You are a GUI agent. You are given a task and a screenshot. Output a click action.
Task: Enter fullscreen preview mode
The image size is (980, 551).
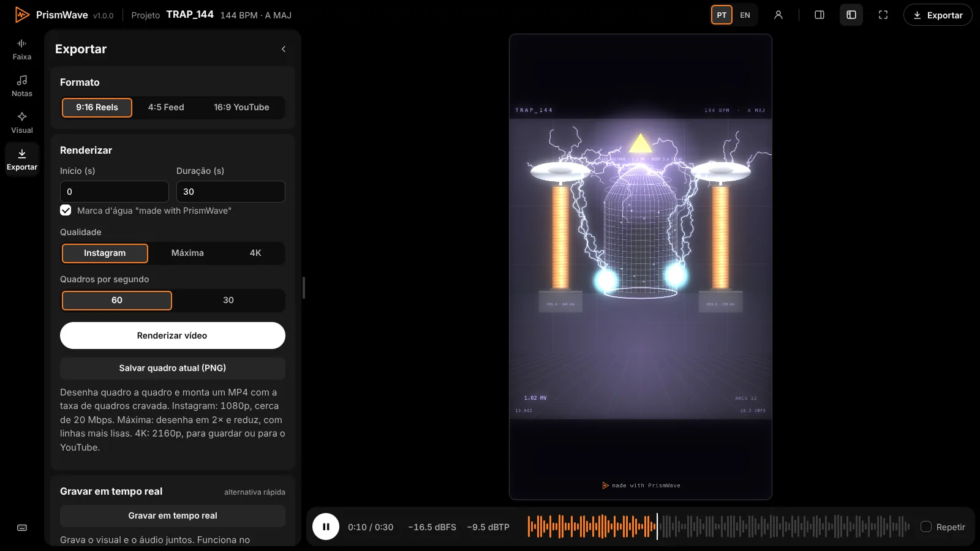pos(883,15)
